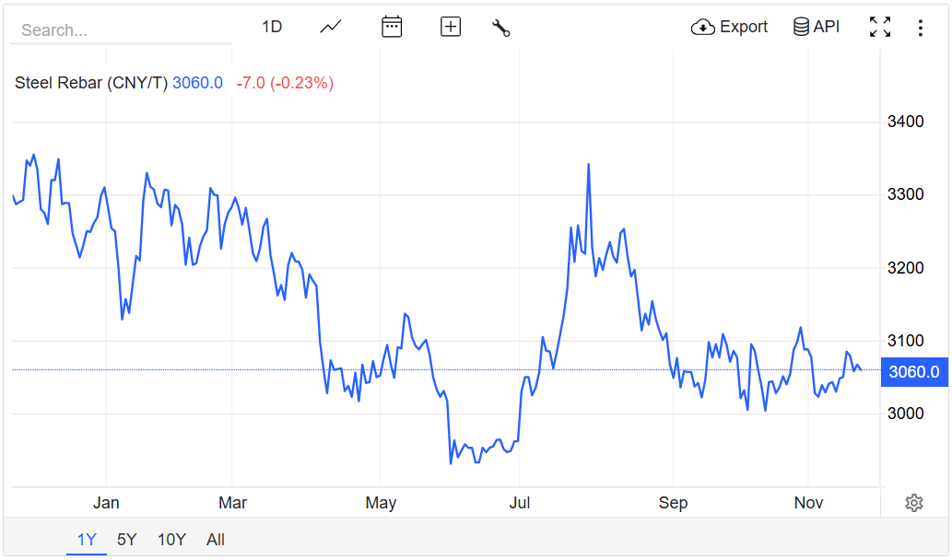Image resolution: width=952 pixels, height=560 pixels.
Task: Click the 3400 price axis label
Action: pyautogui.click(x=905, y=122)
